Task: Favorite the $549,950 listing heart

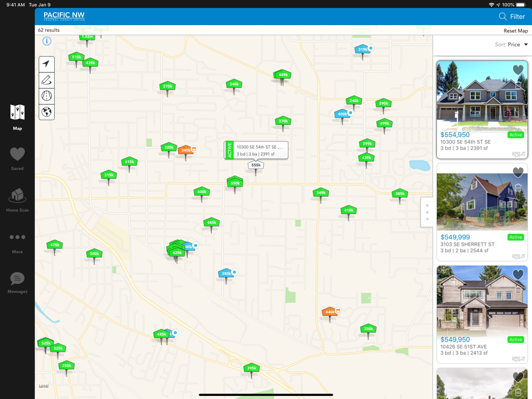Action: point(518,275)
